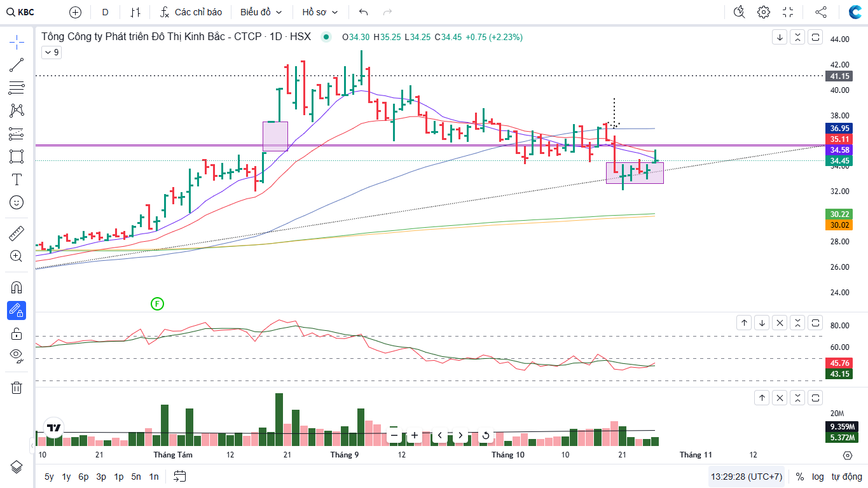Open chart settings gear icon

764,12
